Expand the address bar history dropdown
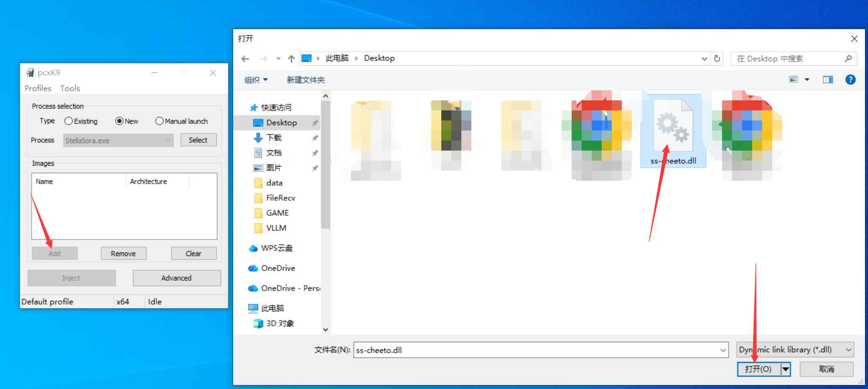The width and height of the screenshot is (868, 389). [x=704, y=59]
